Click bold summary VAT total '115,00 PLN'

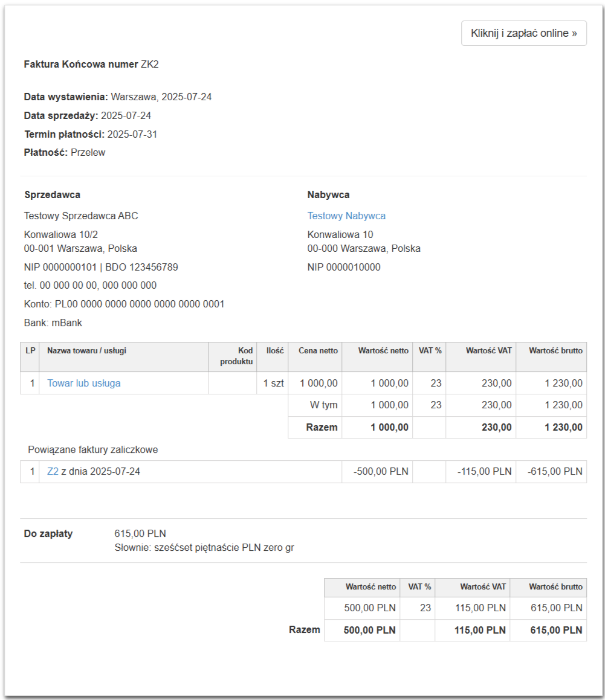click(x=480, y=631)
